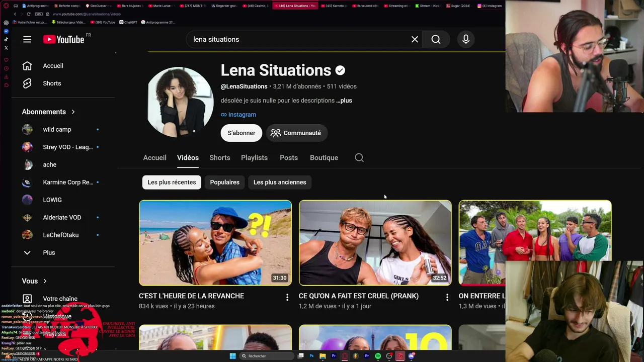The height and width of the screenshot is (362, 644).
Task: Go back in the browser
Action: point(15,14)
